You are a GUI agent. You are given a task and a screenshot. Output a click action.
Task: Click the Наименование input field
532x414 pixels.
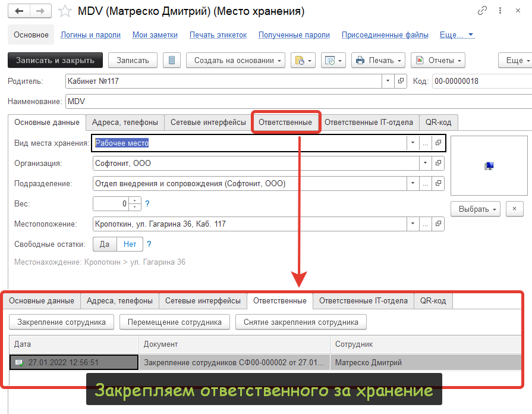[x=297, y=101]
